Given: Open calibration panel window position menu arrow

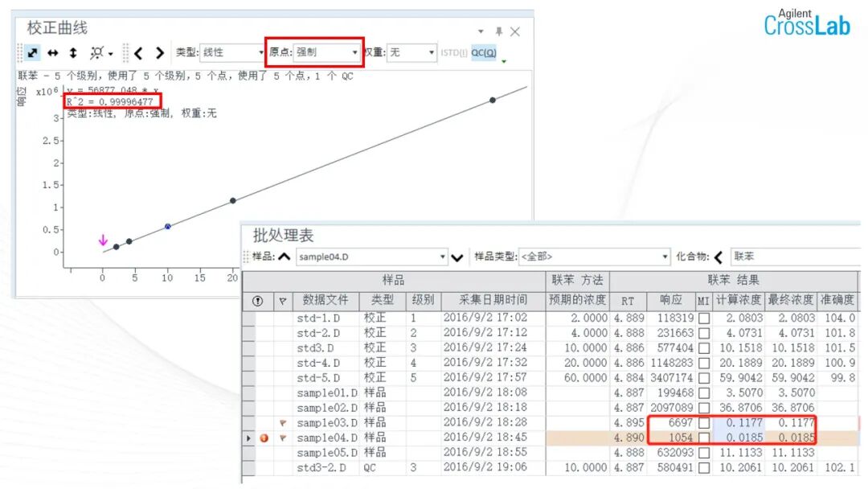Looking at the screenshot, I should (x=481, y=31).
